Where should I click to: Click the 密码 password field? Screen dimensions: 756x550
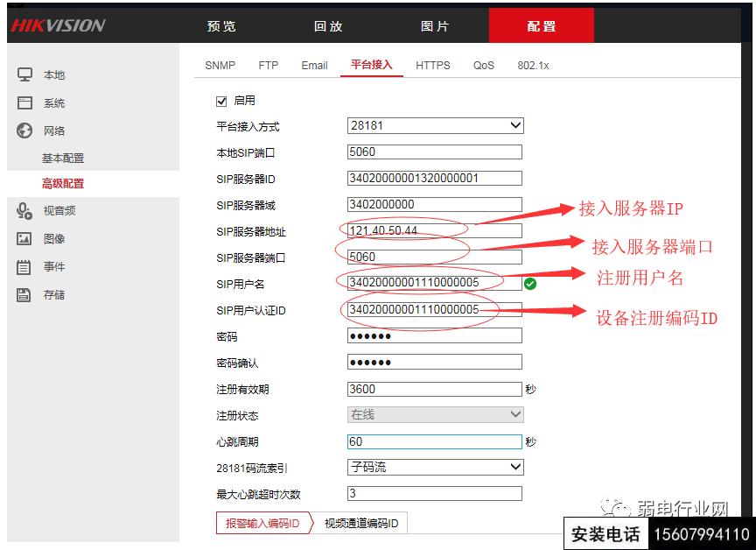pyautogui.click(x=434, y=335)
